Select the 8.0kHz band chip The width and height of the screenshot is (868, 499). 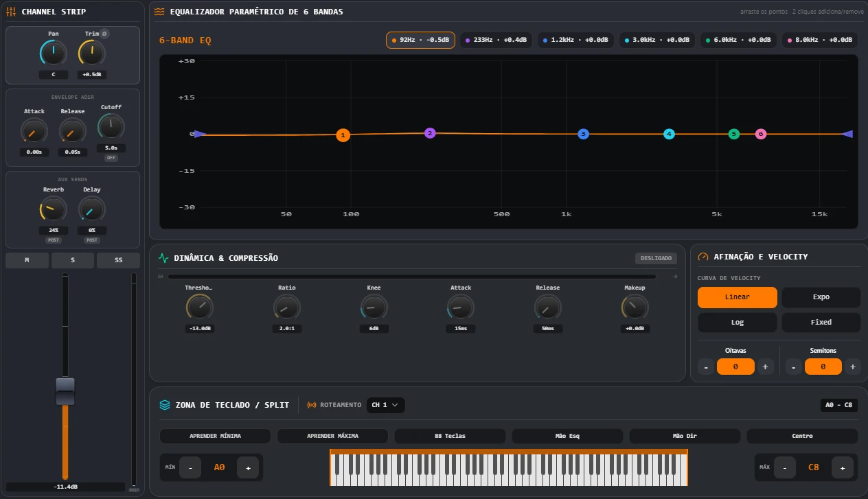click(x=819, y=40)
